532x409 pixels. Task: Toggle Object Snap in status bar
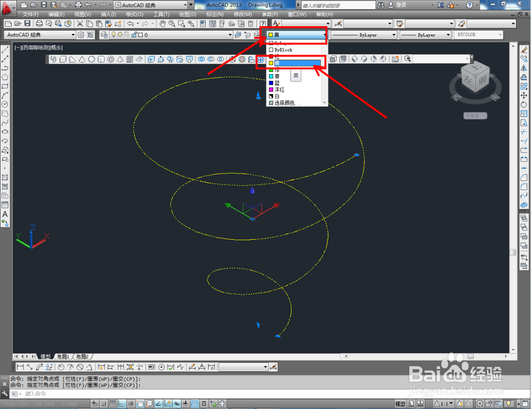140,404
